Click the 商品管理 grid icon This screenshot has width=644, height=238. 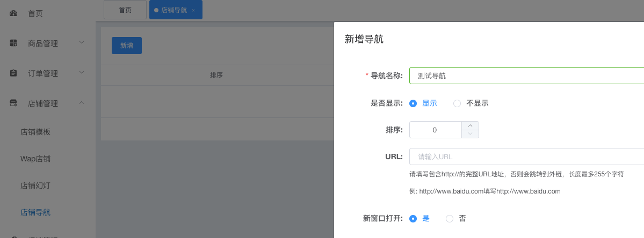pyautogui.click(x=13, y=43)
